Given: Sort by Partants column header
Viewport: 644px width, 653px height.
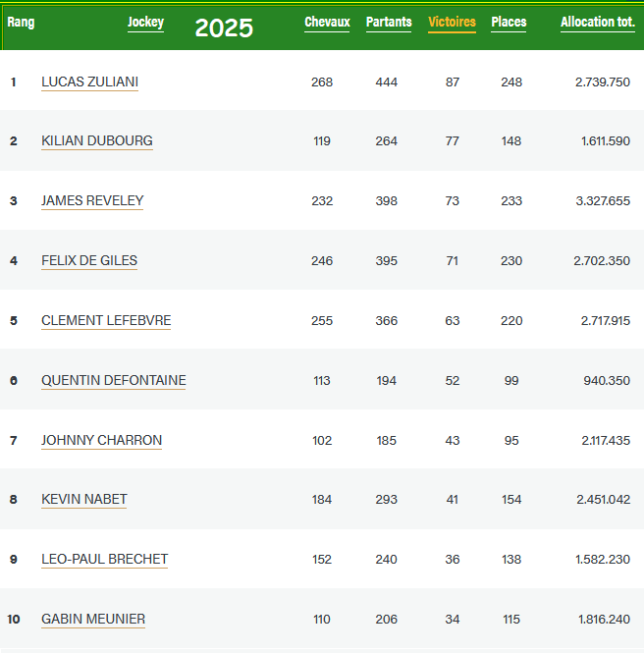Looking at the screenshot, I should coord(389,23).
